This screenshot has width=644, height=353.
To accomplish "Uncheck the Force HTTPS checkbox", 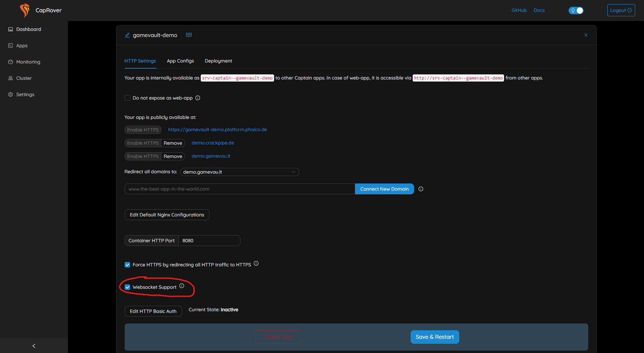I will (x=127, y=265).
